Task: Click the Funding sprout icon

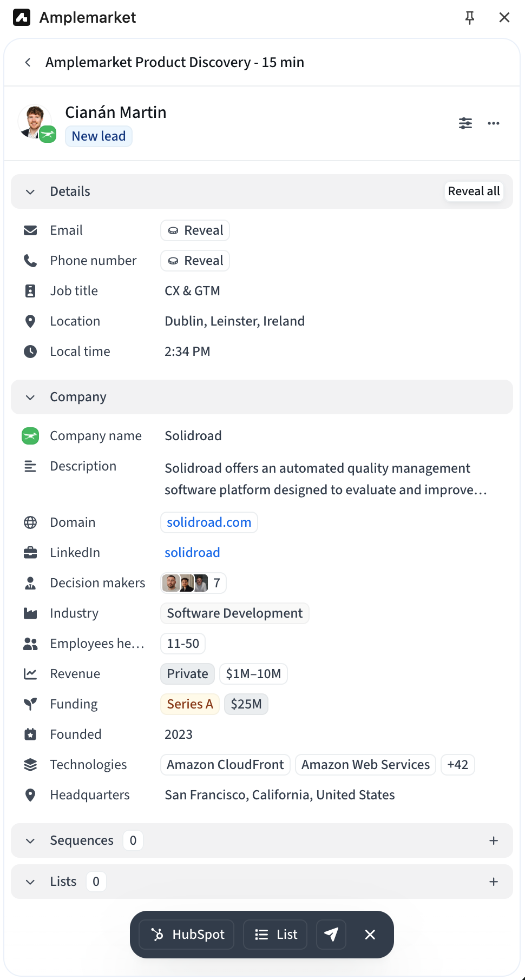Action: point(30,704)
